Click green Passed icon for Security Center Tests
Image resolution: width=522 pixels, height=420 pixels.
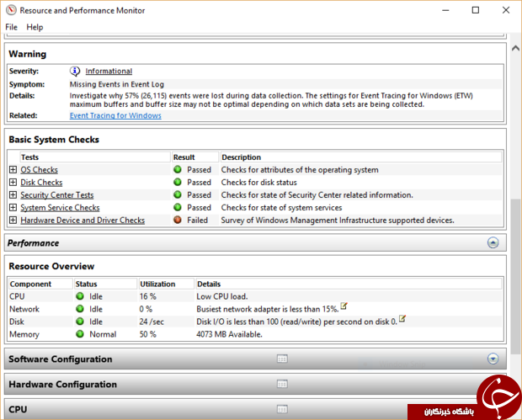pyautogui.click(x=178, y=195)
